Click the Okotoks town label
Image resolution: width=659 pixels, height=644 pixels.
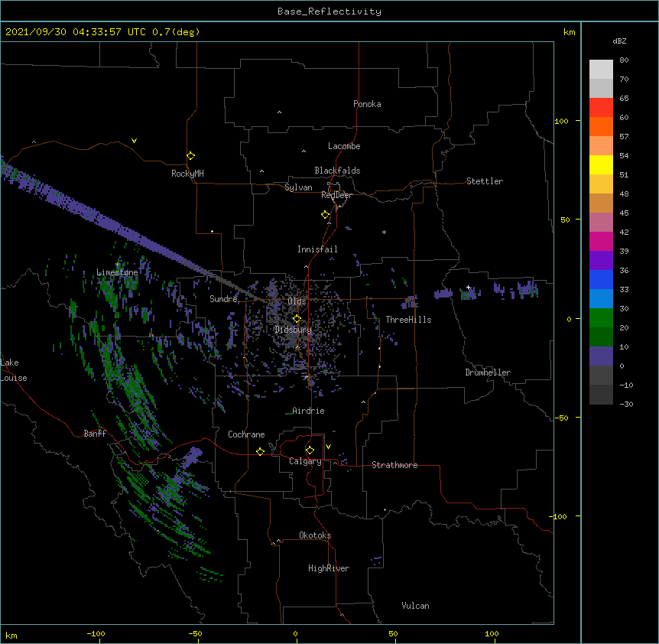[315, 535]
